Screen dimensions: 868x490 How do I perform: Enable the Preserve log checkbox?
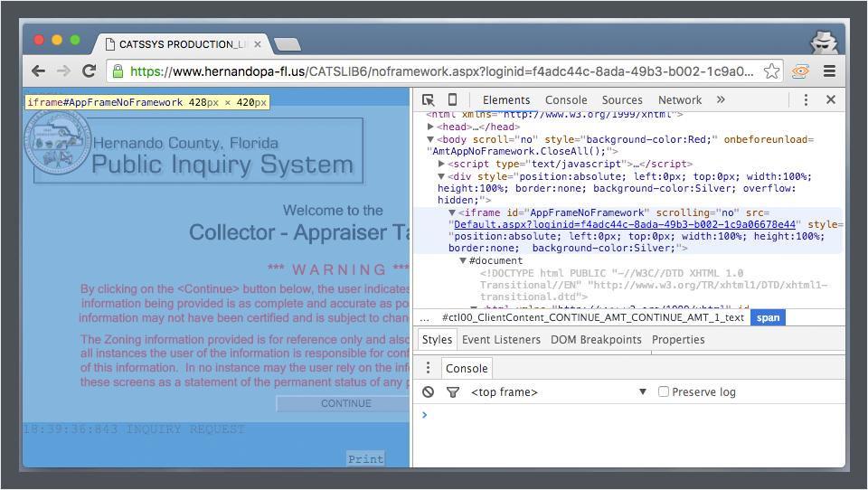click(664, 392)
